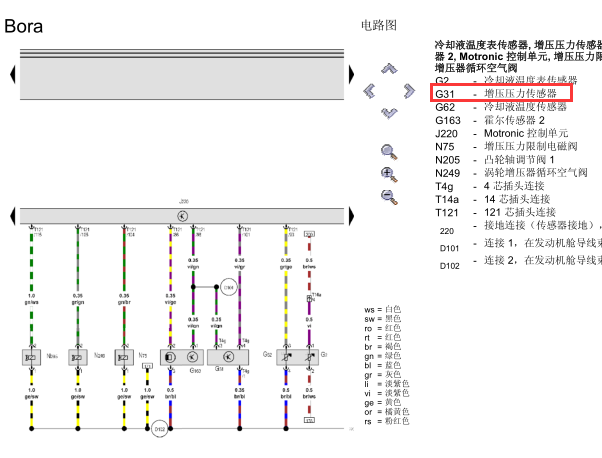Click the empty upper gray diagram panel
This screenshot has width=602, height=458.
182,78
